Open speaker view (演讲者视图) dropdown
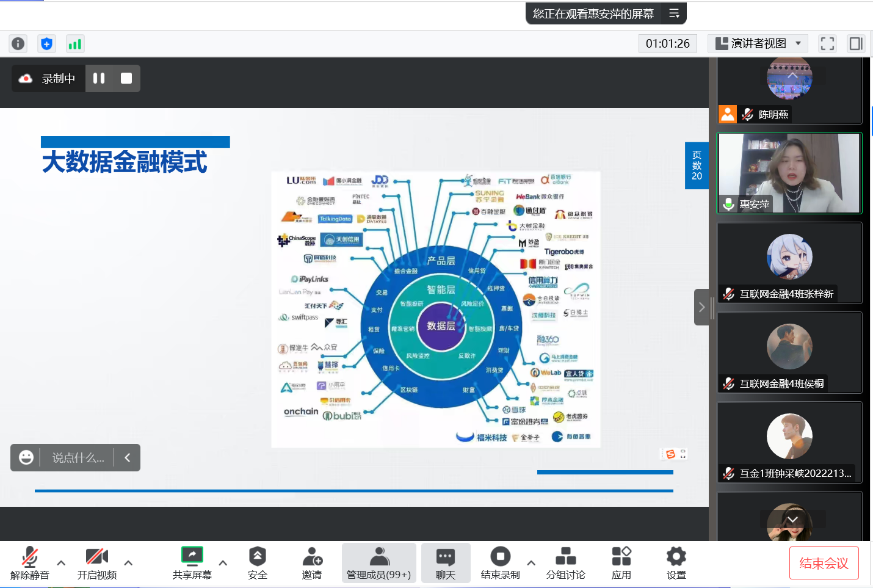The width and height of the screenshot is (873, 588). 758,43
